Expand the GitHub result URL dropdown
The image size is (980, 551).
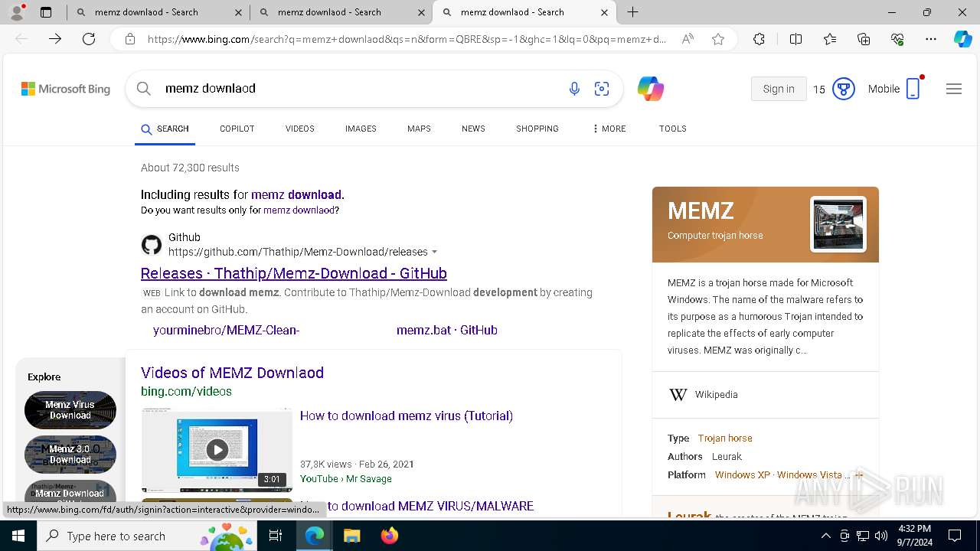tap(435, 252)
